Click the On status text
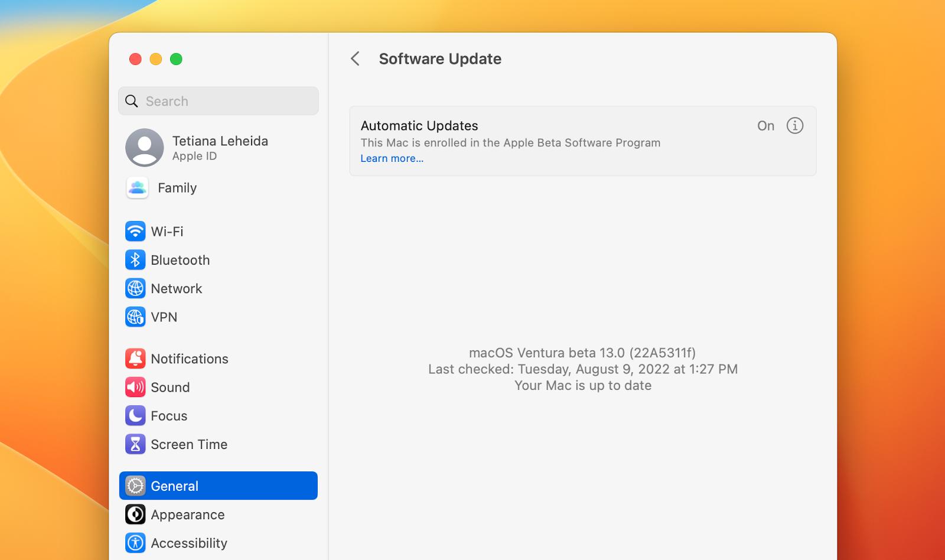 coord(766,126)
